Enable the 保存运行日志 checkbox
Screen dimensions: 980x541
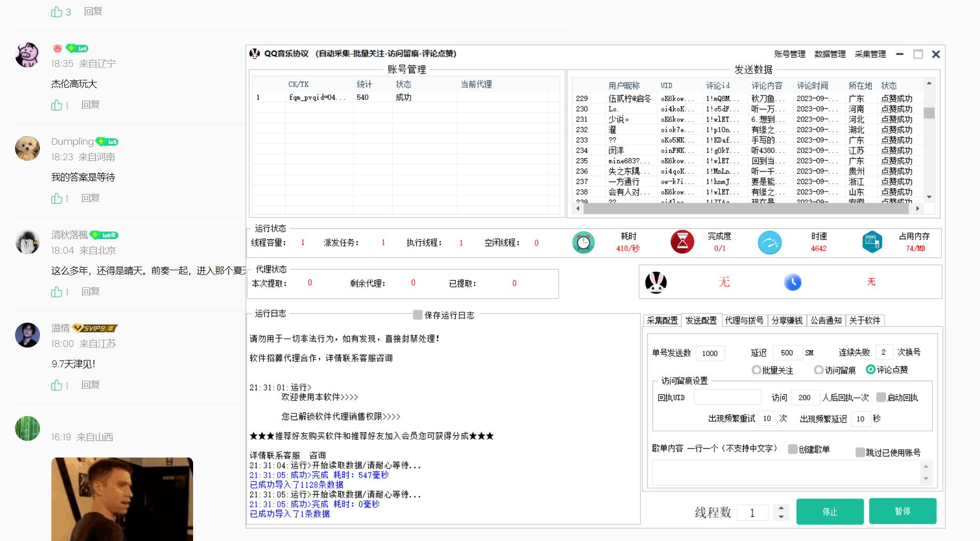click(x=417, y=315)
